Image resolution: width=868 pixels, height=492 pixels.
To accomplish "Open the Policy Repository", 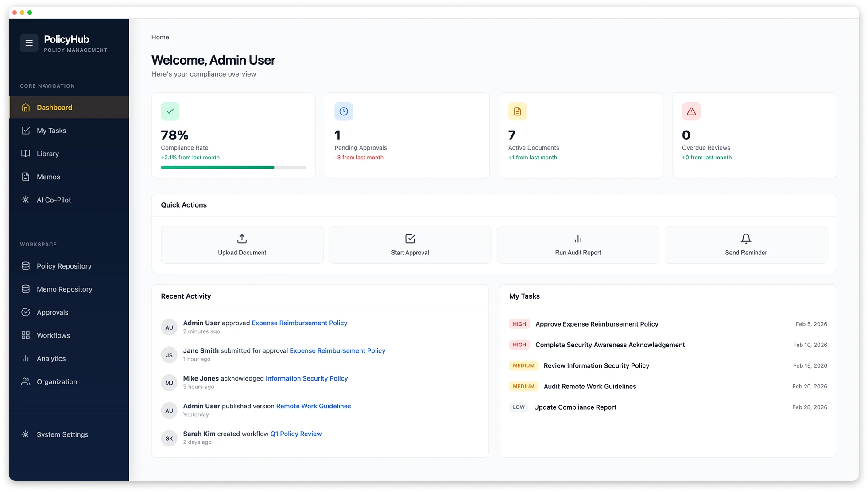I will point(64,266).
